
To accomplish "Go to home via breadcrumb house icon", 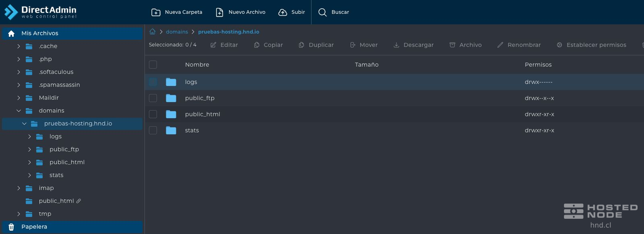I will coord(153,32).
